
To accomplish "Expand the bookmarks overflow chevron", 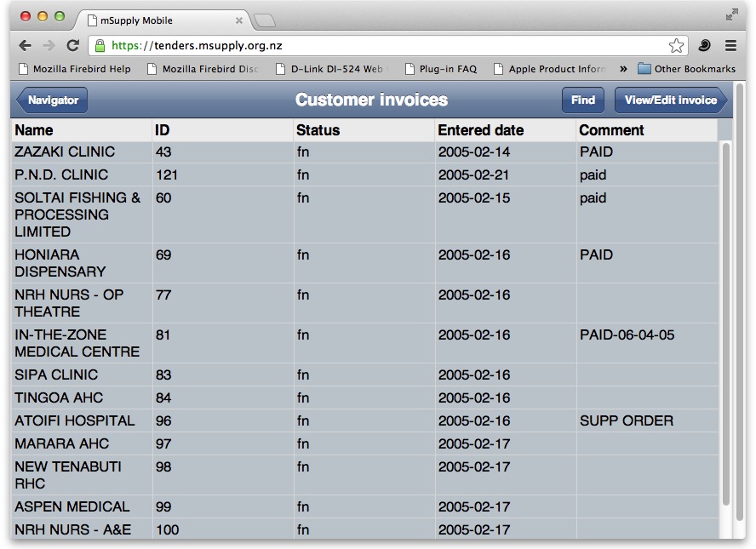I will pos(623,69).
